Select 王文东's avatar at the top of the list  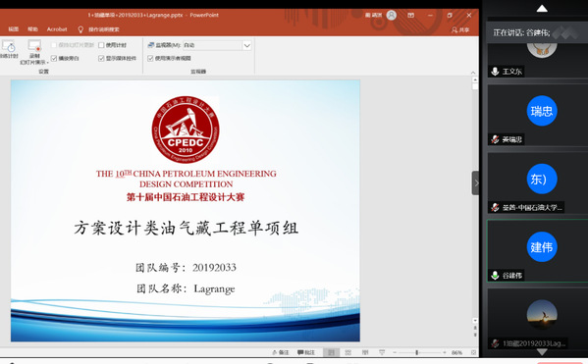click(x=542, y=50)
